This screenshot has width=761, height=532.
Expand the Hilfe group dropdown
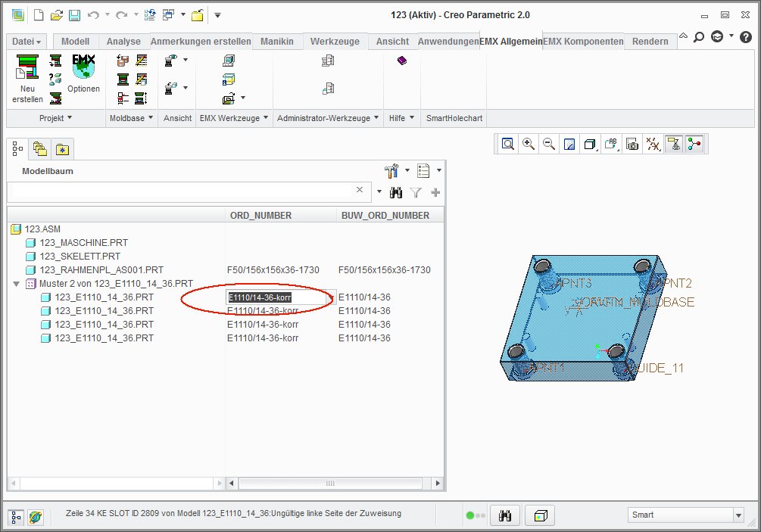(x=401, y=118)
